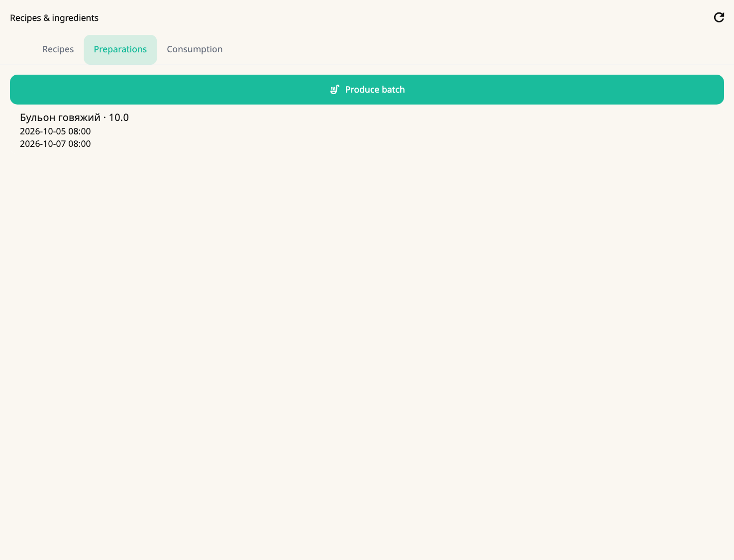The width and height of the screenshot is (734, 560).
Task: Click the Produce batch button
Action: (x=367, y=90)
